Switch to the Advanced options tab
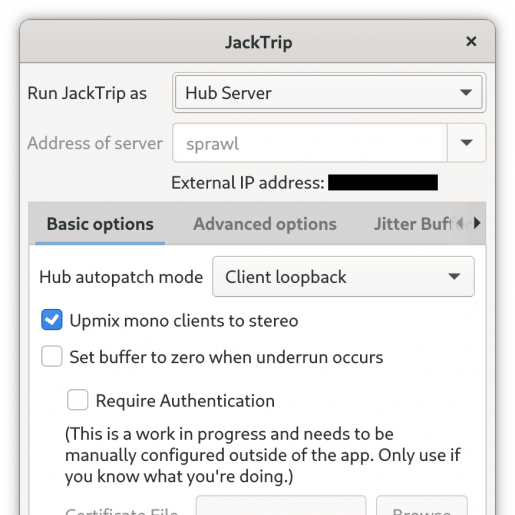This screenshot has width=515, height=515. (x=265, y=224)
